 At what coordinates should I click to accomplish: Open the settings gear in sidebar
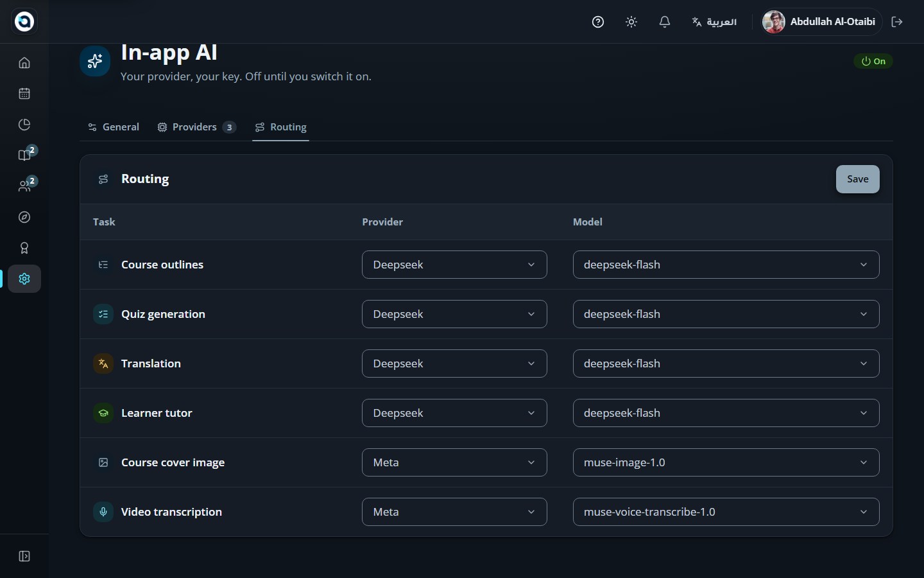pyautogui.click(x=24, y=279)
